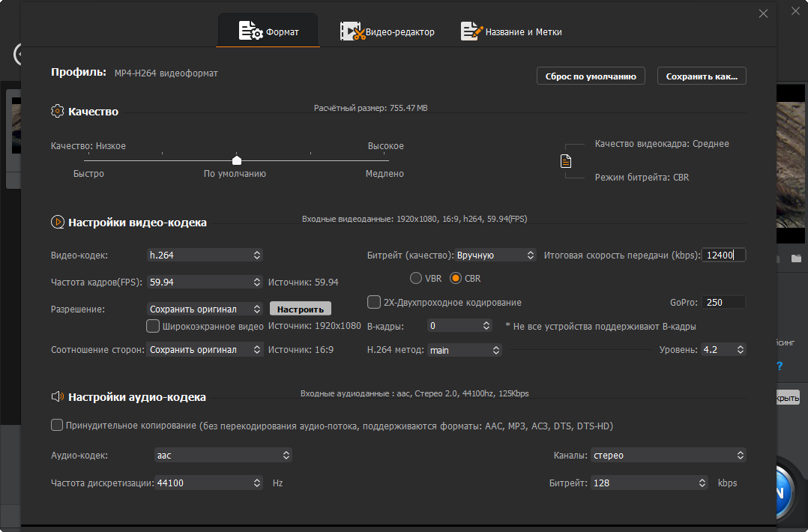Enable 2X-Двухпроходное кодирование checkbox

(374, 302)
